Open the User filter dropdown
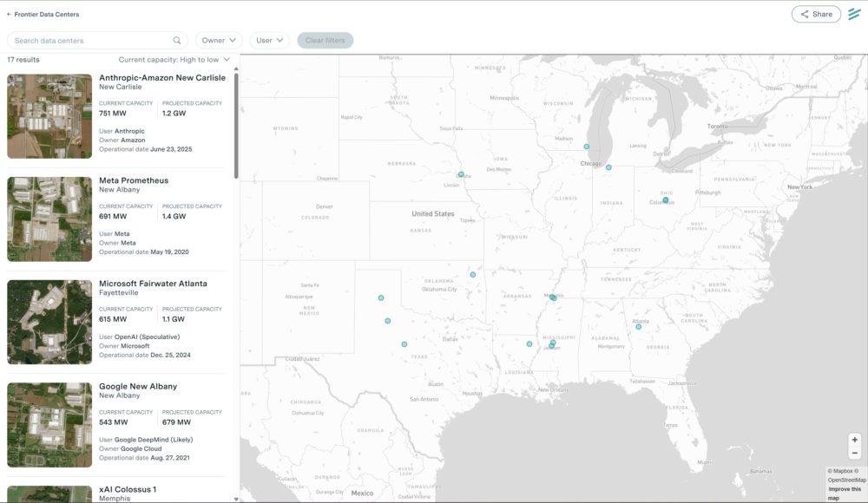 click(269, 40)
